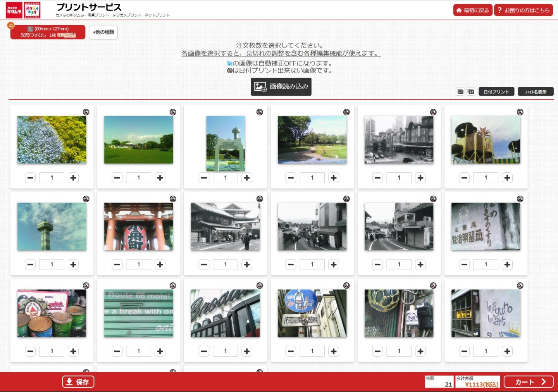Decrease quantity for the tower-against-clouds photo
Viewport: 558px width, 392px height.
coord(31,265)
